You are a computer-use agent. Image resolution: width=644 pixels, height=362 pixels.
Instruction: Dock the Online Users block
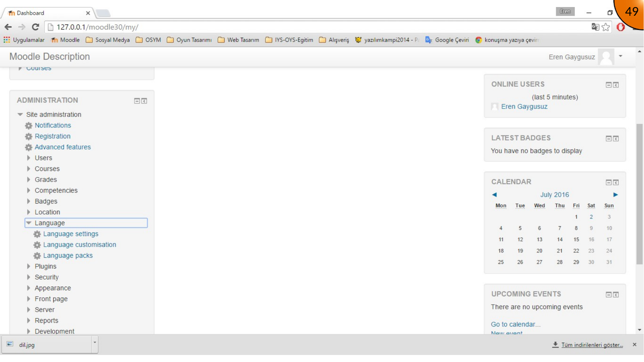click(x=616, y=85)
